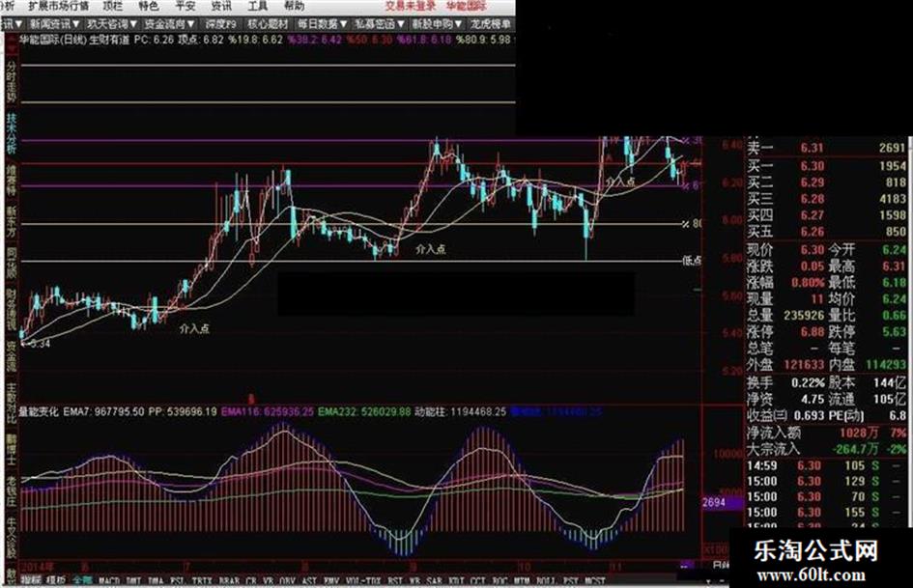Open the 同花顺 sidebar tab

[11, 264]
